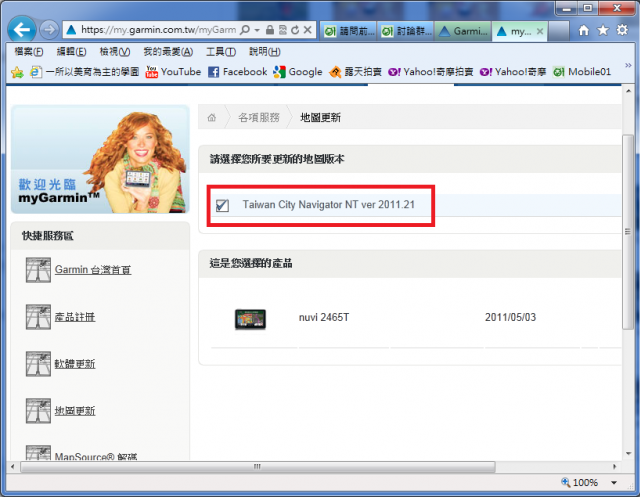The width and height of the screenshot is (640, 497).
Task: Open the Mobile01 bookmark
Action: 582,72
